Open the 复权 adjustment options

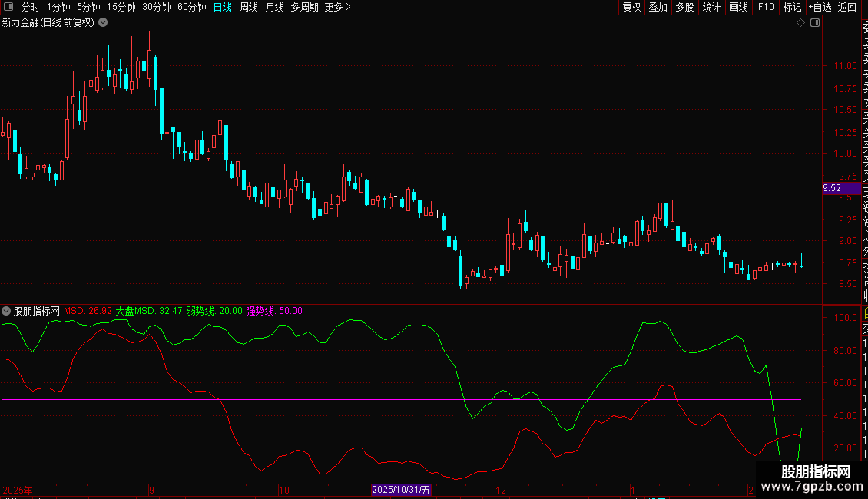(631, 7)
